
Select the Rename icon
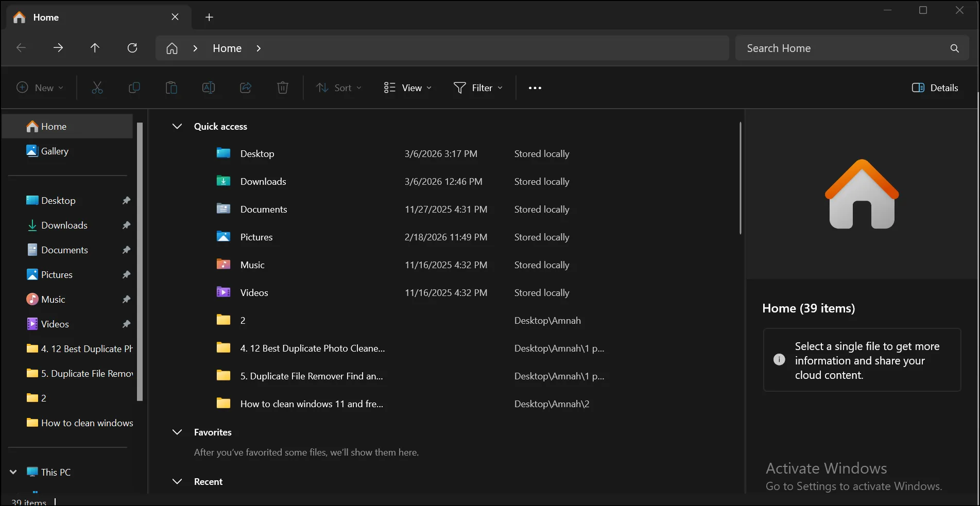tap(209, 88)
